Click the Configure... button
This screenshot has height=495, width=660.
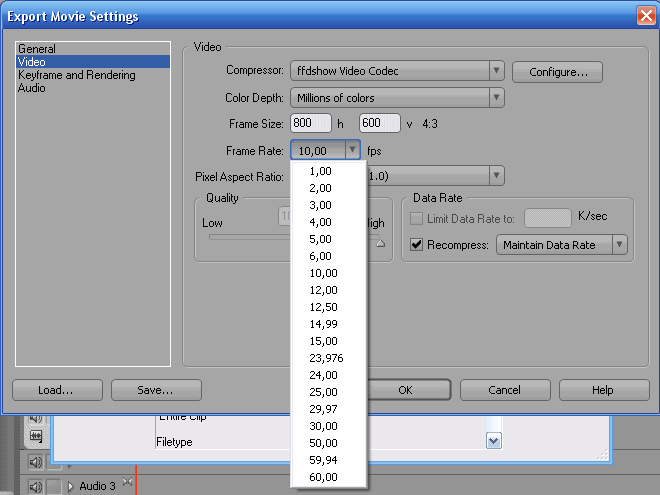coord(557,72)
